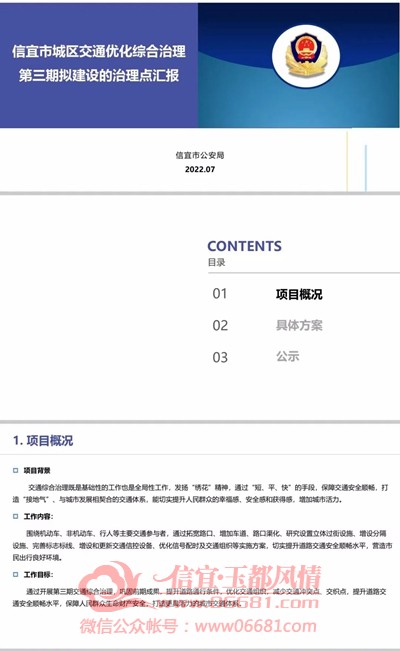
Task: Click the square bullet beside 项目背景
Action: (15, 470)
